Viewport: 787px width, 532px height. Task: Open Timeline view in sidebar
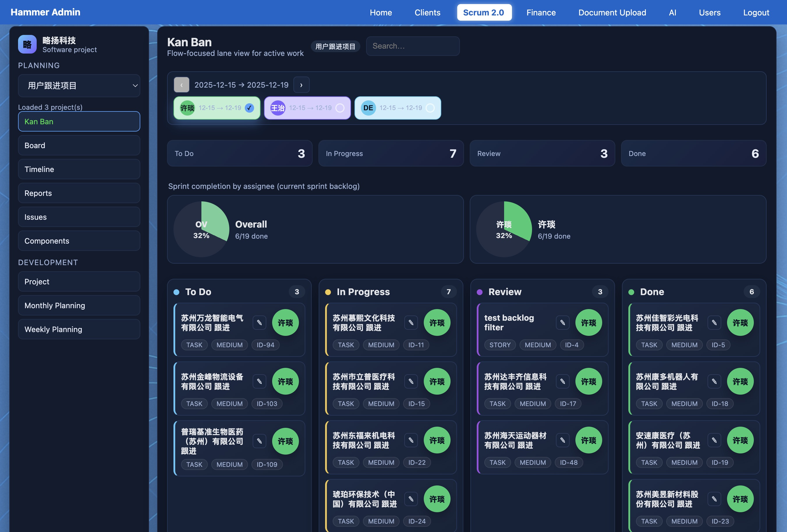79,169
